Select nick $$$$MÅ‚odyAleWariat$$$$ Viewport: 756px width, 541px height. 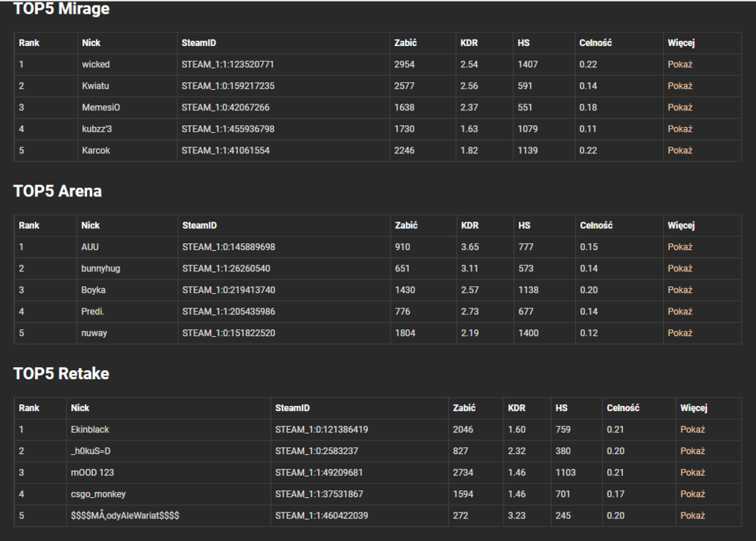[x=125, y=516]
